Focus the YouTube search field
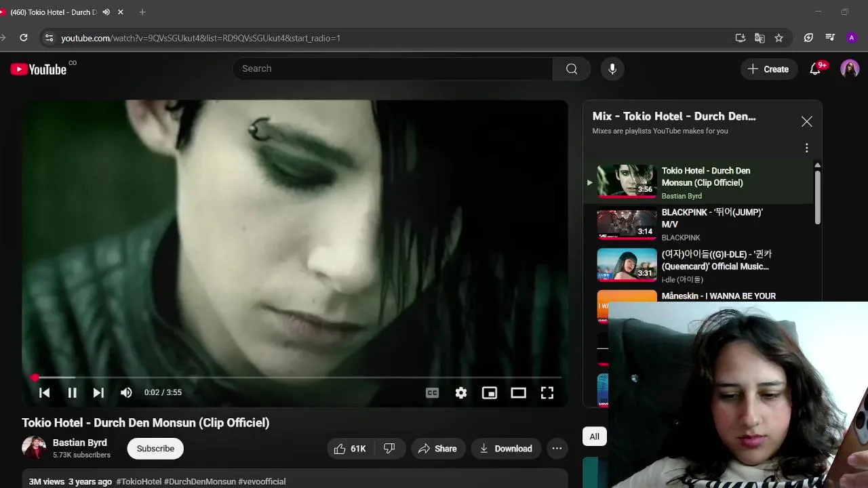The width and height of the screenshot is (868, 488). (393, 68)
